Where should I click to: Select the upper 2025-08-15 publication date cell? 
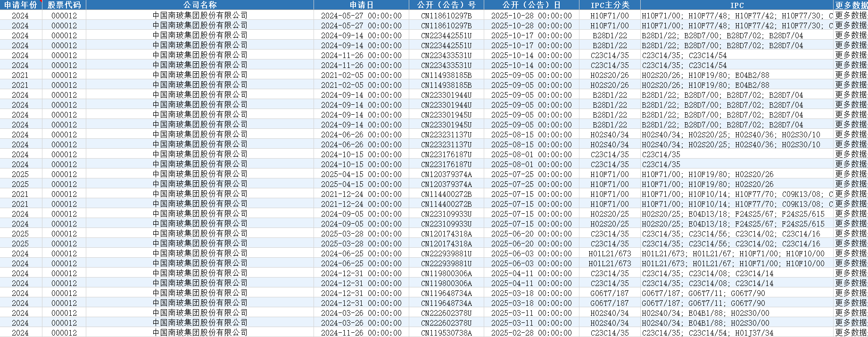pyautogui.click(x=531, y=134)
